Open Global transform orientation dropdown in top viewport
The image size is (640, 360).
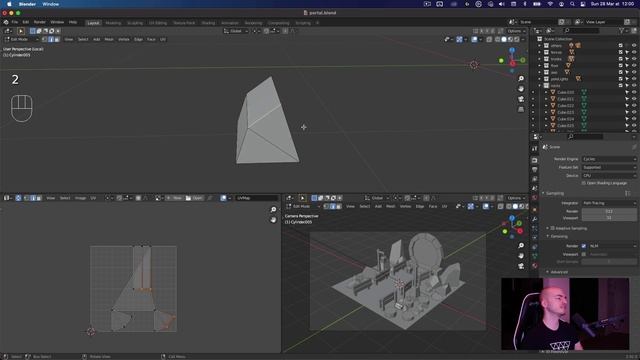click(x=236, y=31)
